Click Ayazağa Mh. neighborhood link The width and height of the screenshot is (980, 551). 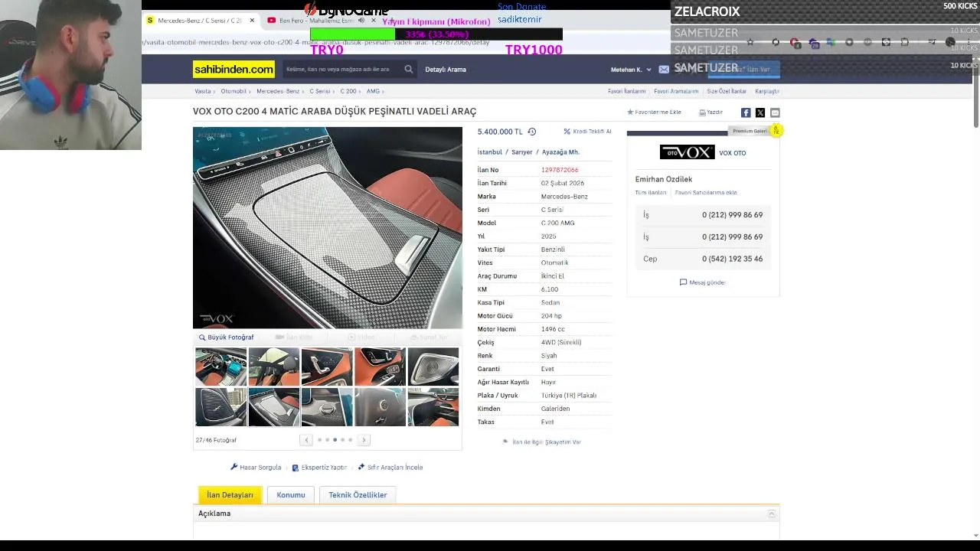pyautogui.click(x=560, y=152)
